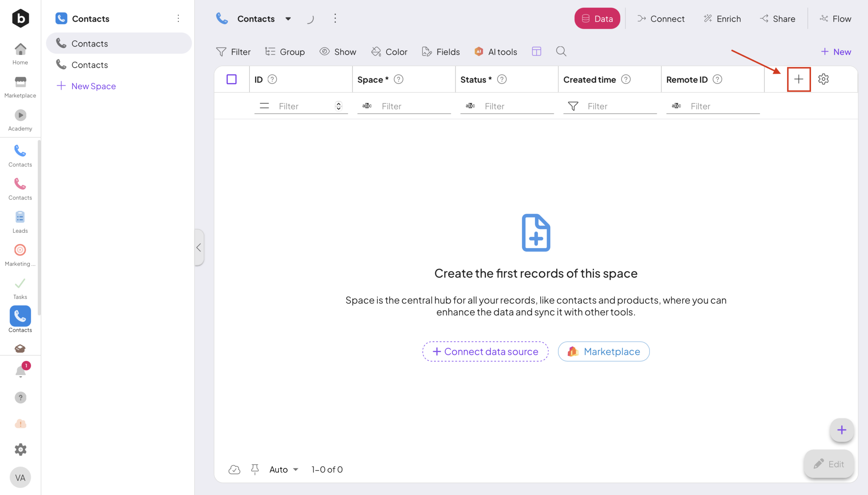
Task: Toggle Show fields visibility options
Action: pyautogui.click(x=338, y=52)
